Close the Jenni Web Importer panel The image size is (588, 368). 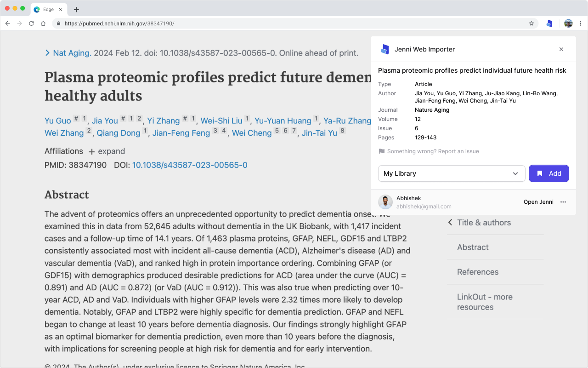pos(561,49)
